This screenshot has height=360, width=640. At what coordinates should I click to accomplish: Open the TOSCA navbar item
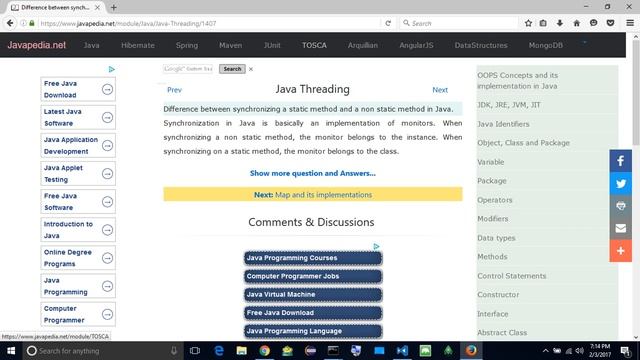[x=314, y=45]
